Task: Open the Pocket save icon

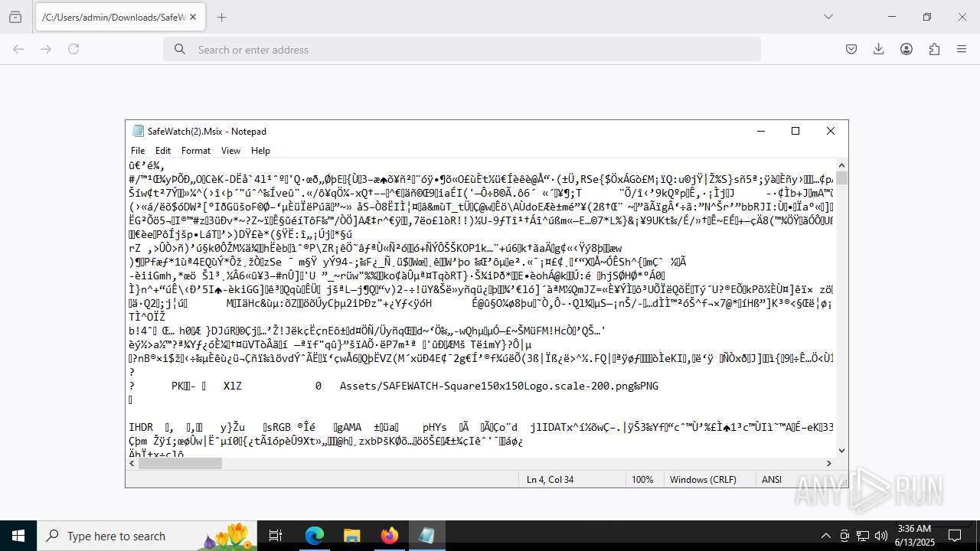Action: tap(851, 49)
